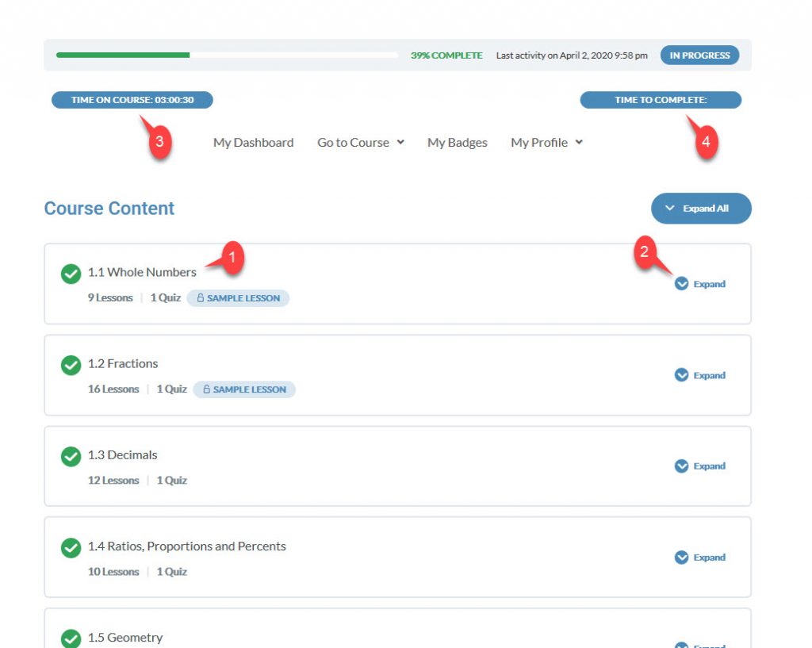Click the lock icon in Whole Numbers sample badge
The width and height of the screenshot is (812, 648).
coord(201,298)
